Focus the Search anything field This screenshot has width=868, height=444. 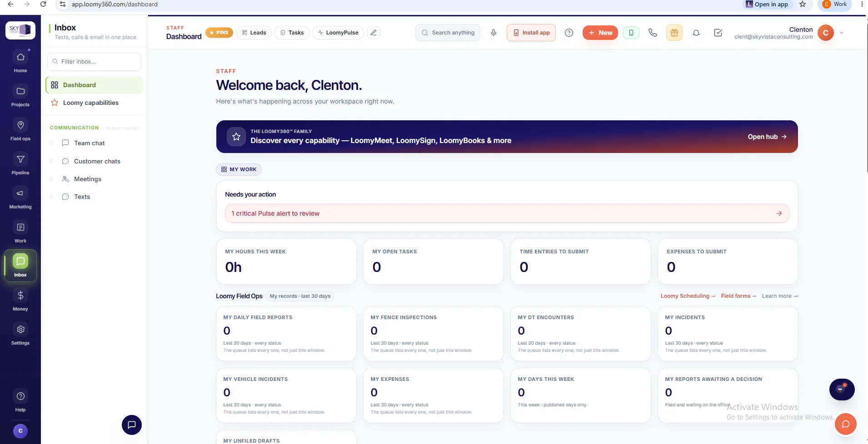point(448,33)
